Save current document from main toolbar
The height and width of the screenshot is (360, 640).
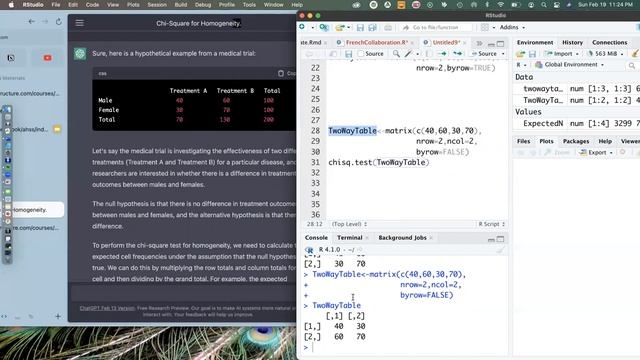coord(360,27)
